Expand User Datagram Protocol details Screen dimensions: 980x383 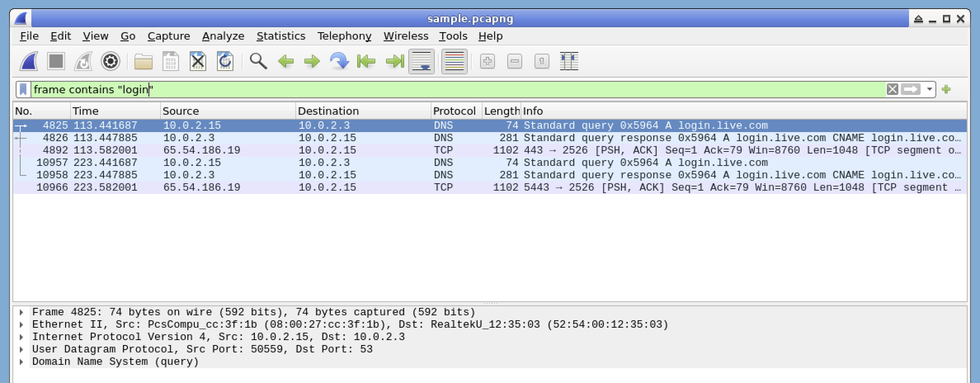21,350
